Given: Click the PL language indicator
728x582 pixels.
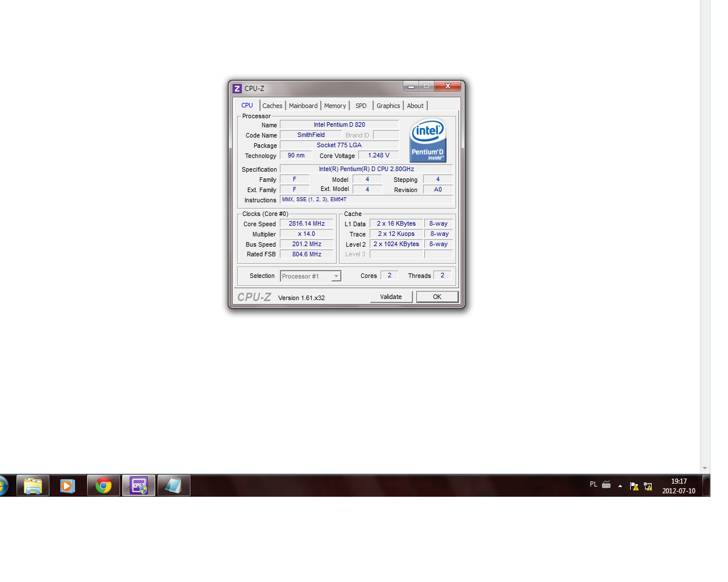Looking at the screenshot, I should pos(593,485).
